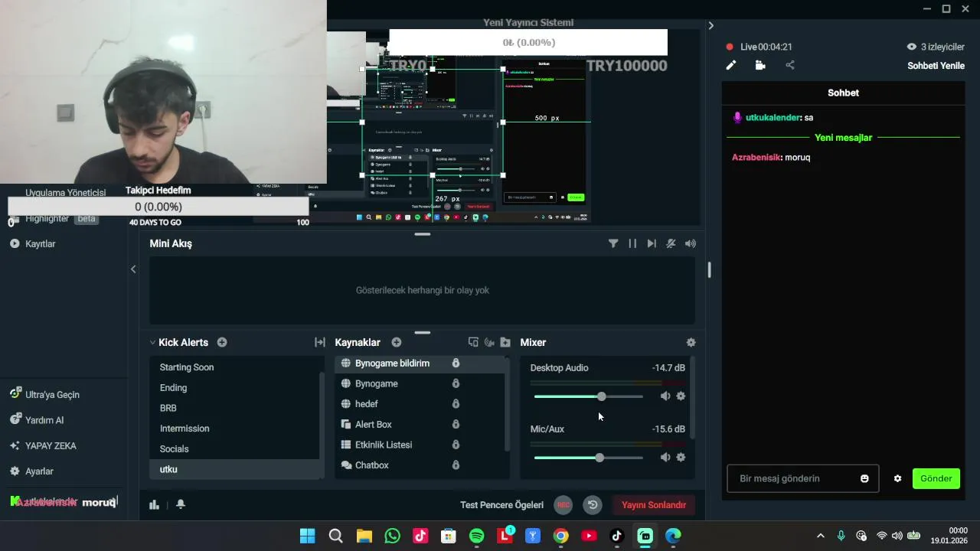Image resolution: width=980 pixels, height=551 pixels.
Task: Open the notifications bell icon
Action: pyautogui.click(x=181, y=504)
